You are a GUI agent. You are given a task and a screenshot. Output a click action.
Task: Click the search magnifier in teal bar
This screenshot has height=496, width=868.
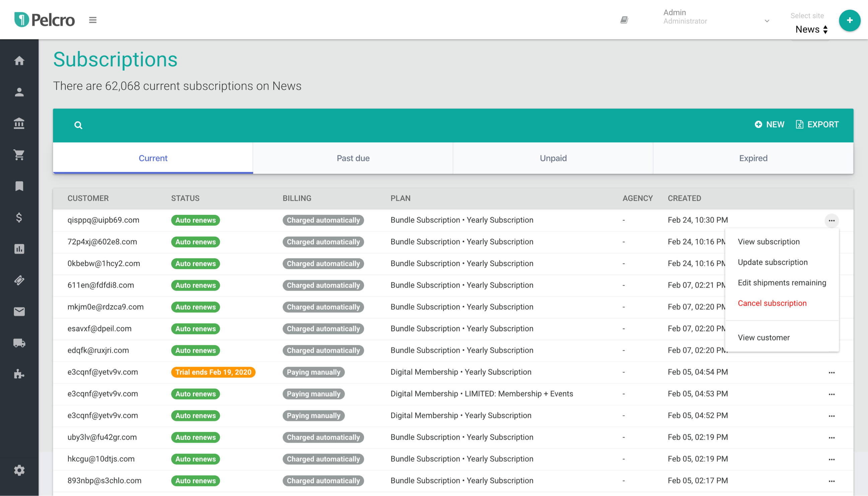(78, 125)
